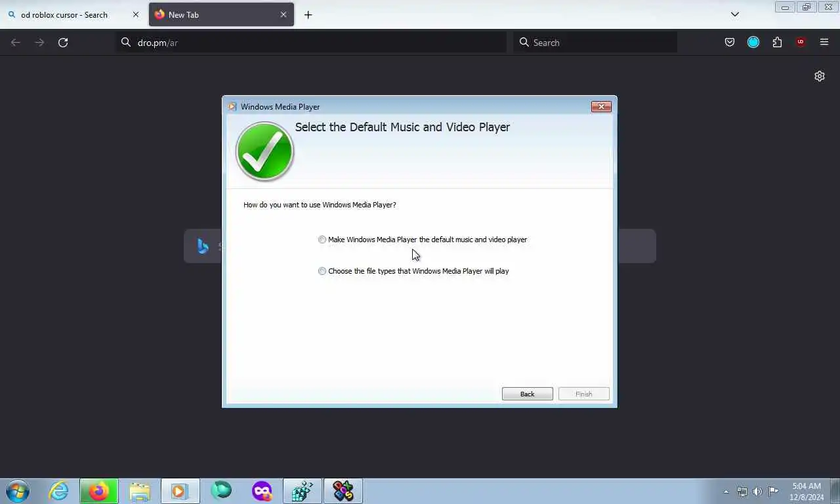Open the list all tabs chevron
The height and width of the screenshot is (504, 840).
[735, 14]
